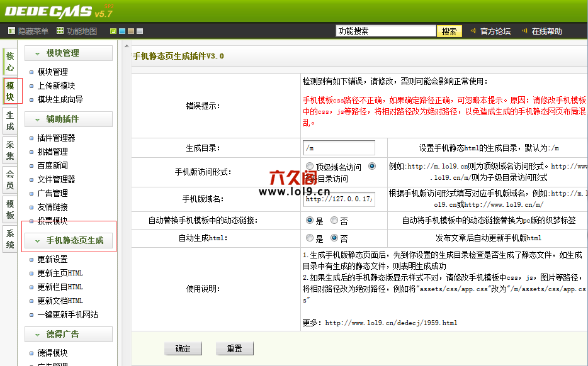Click the 隐藏菜单 icon in top bar
This screenshot has height=366, width=588.
(x=11, y=31)
